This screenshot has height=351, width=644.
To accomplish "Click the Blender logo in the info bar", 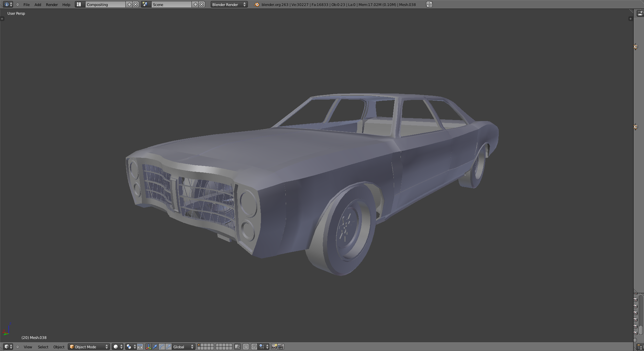I will 257,4.
